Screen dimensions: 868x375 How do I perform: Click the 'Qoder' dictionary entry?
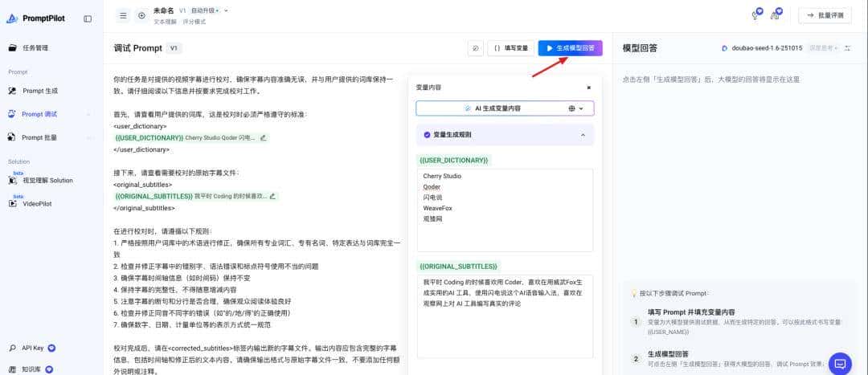point(432,187)
